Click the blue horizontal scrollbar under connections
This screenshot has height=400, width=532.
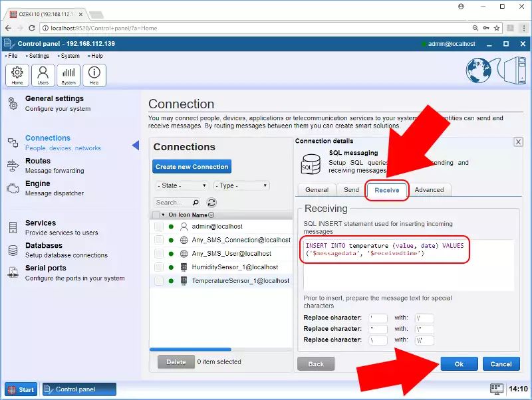coord(190,349)
